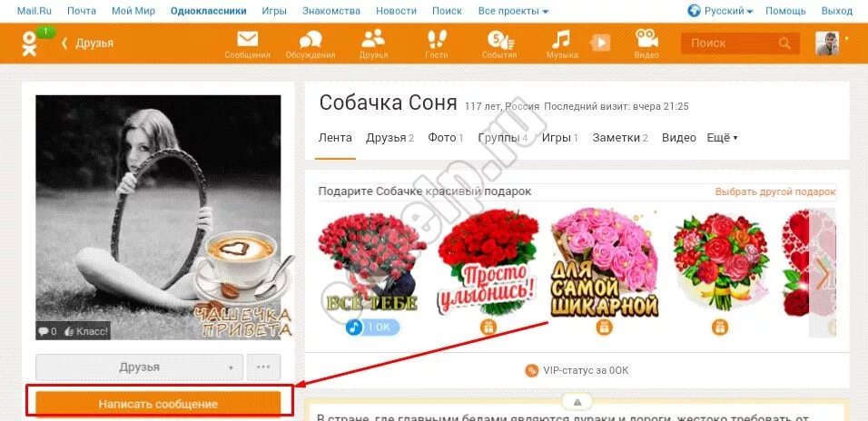Click the Написать сообщение button
This screenshot has width=868, height=421.
(x=158, y=404)
